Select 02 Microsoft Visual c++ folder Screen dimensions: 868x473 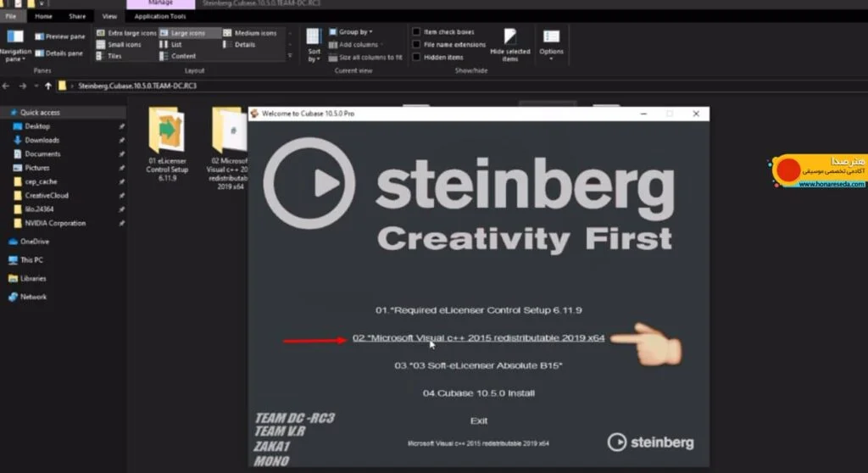click(x=227, y=149)
